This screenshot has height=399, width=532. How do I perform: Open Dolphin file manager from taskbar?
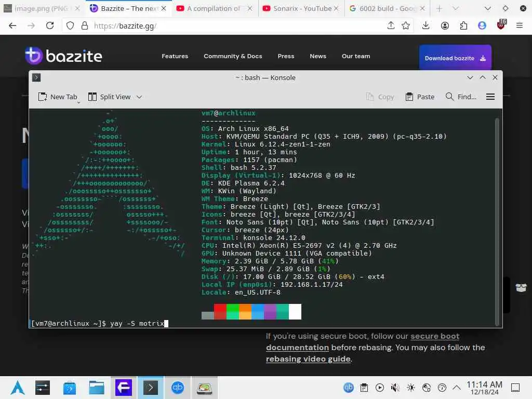(x=96, y=388)
